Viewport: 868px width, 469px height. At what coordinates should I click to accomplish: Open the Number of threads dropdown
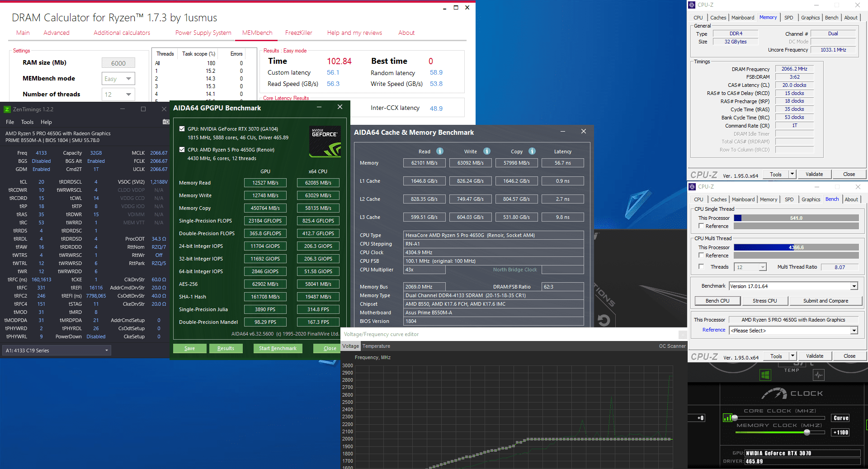[x=118, y=95]
